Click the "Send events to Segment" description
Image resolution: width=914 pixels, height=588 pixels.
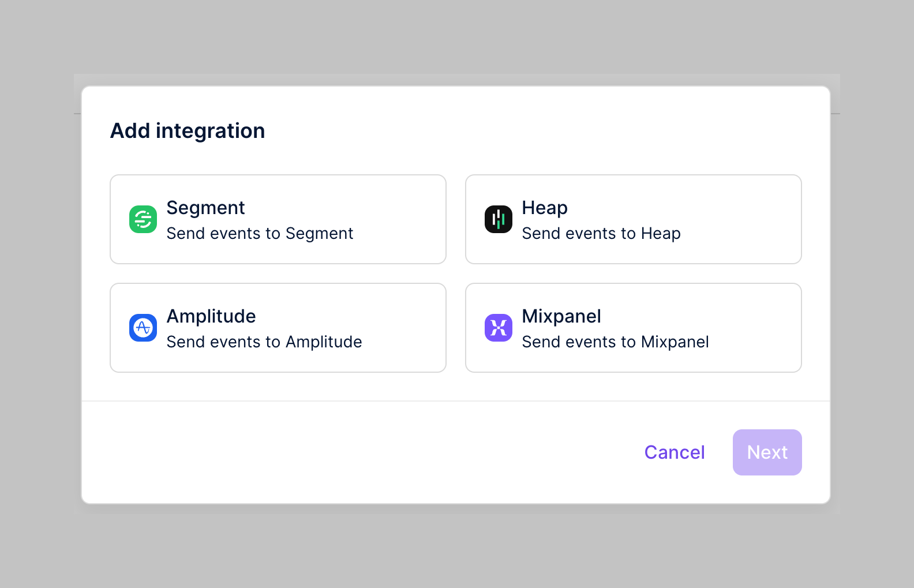(260, 234)
